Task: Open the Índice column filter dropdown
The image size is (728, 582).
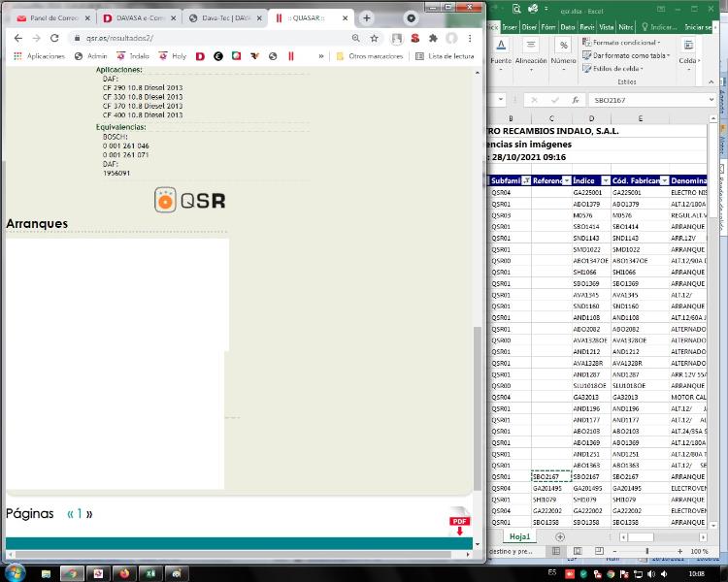Action: coord(606,180)
